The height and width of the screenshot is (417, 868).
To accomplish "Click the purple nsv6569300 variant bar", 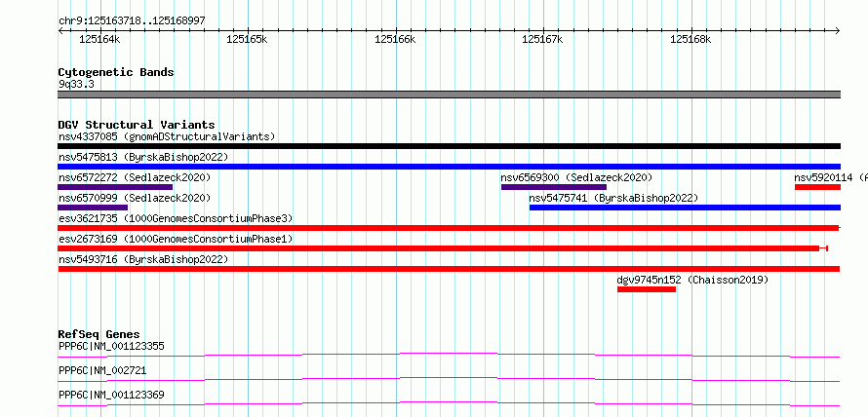I will [554, 187].
